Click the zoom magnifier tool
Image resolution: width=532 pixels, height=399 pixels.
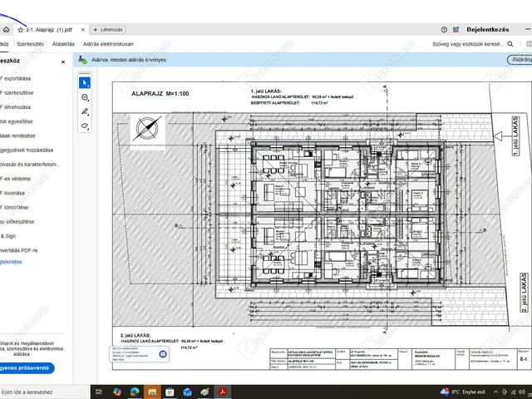[x=85, y=97]
